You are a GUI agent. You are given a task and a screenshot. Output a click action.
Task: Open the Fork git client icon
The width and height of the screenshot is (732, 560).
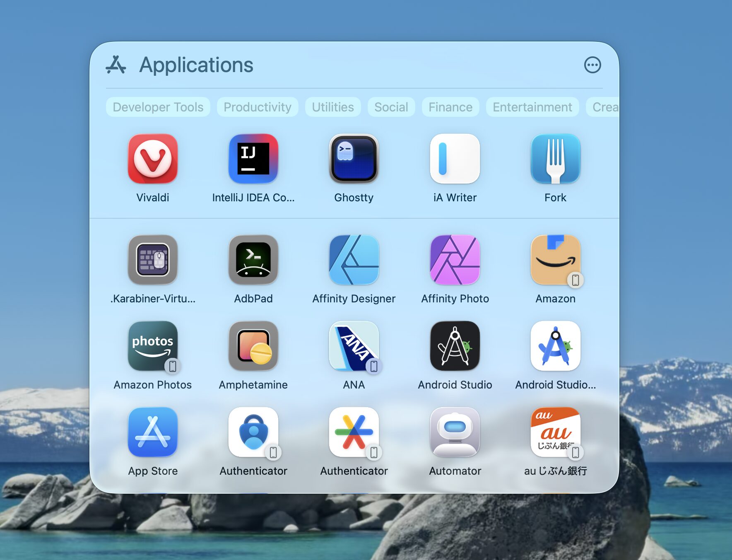(556, 159)
